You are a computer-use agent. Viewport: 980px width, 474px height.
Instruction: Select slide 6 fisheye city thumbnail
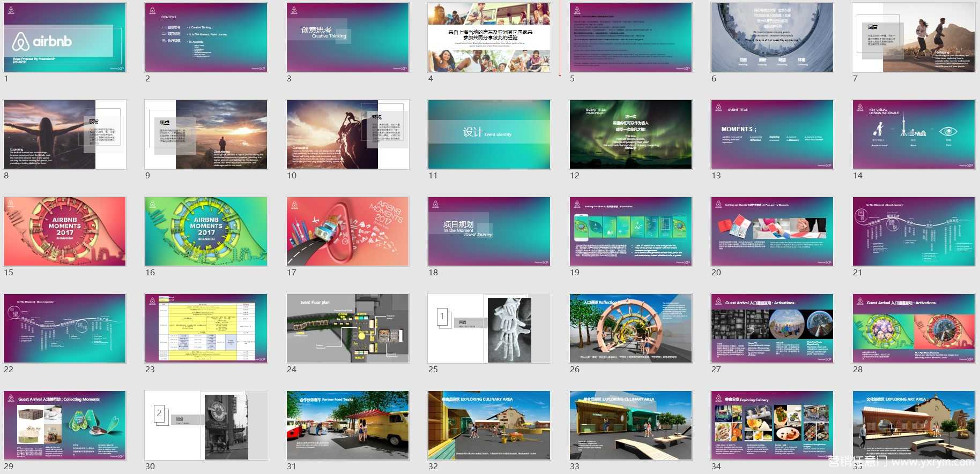click(x=773, y=37)
